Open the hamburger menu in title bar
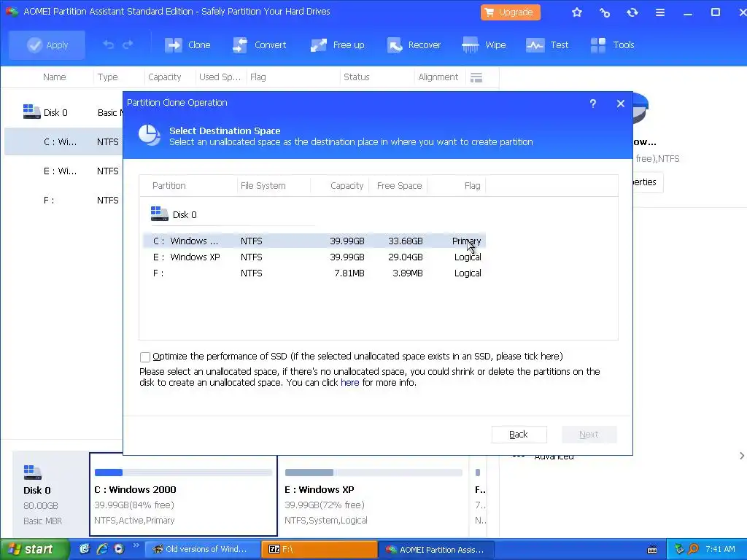 (x=659, y=12)
